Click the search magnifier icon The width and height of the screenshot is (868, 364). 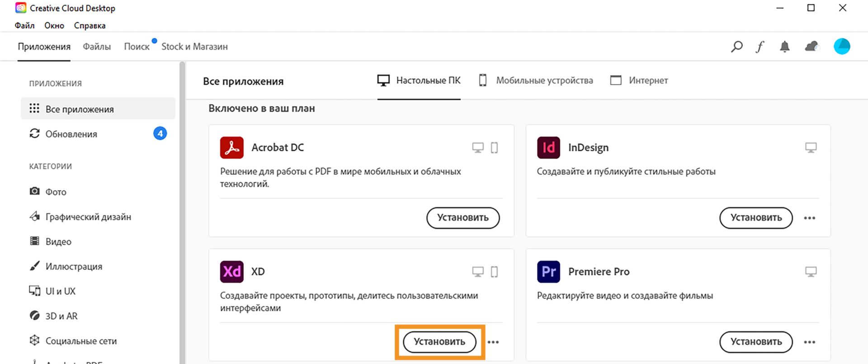coord(736,47)
